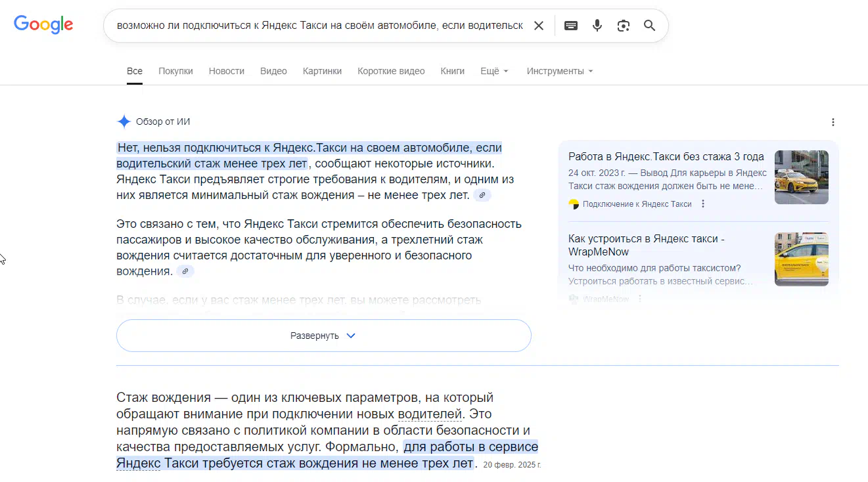Switch to the Покупки tab
The height and width of the screenshot is (482, 868).
point(175,71)
